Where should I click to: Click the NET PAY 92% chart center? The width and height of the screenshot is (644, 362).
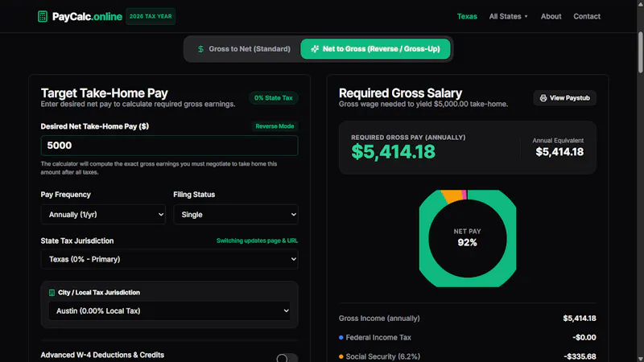[468, 237]
